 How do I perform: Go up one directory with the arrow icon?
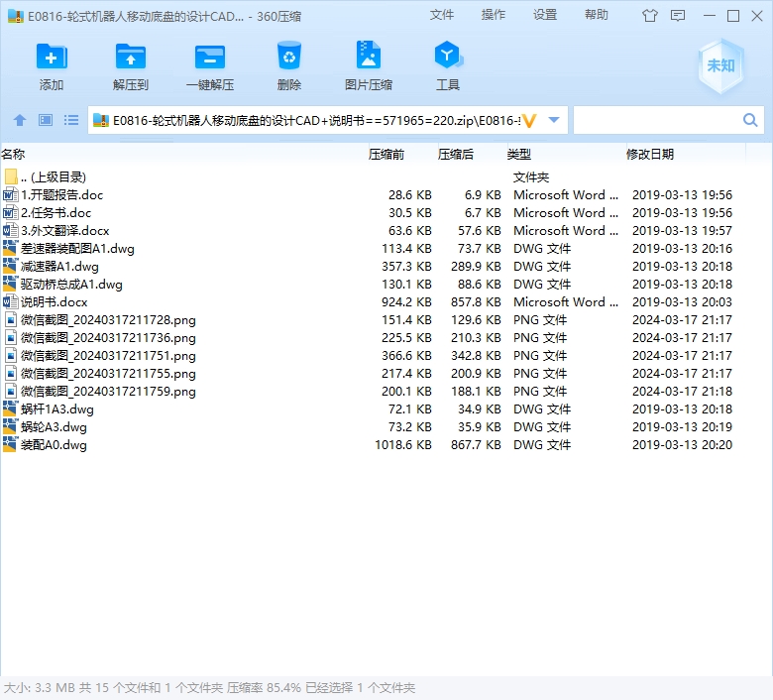[20, 120]
